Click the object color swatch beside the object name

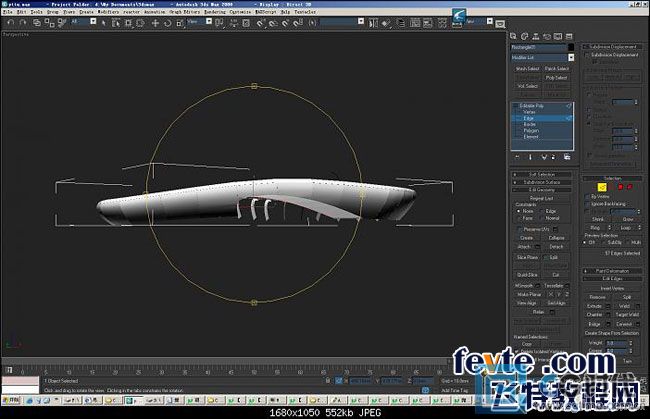click(571, 47)
